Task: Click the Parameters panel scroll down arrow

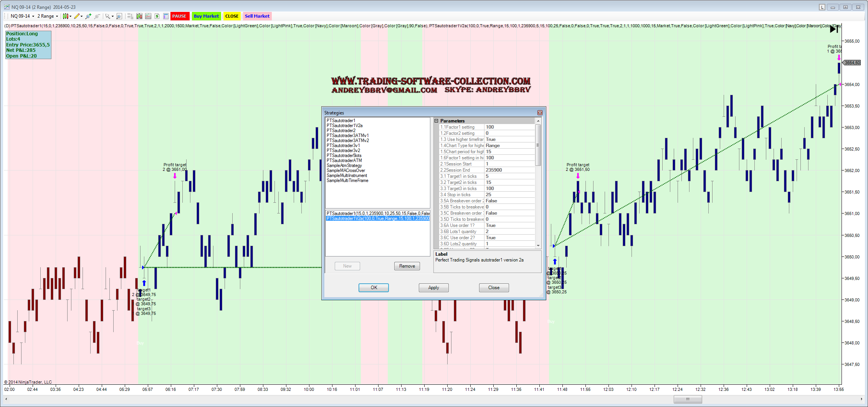Action: 538,245
